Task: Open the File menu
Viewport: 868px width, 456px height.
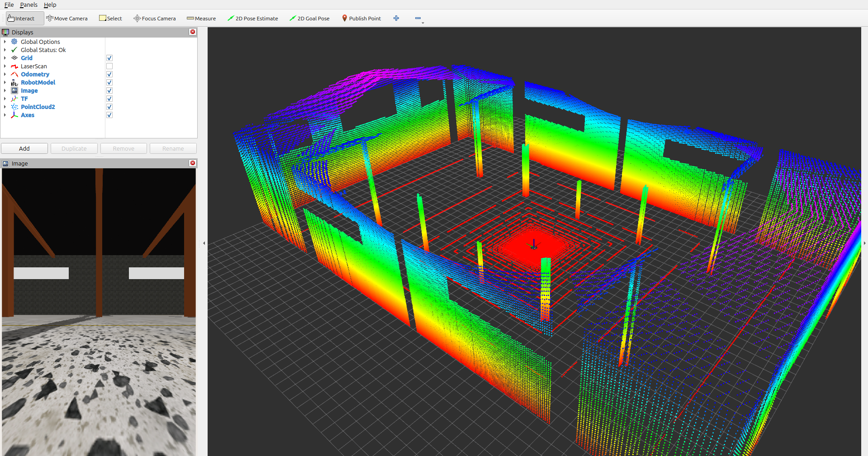Action: click(x=8, y=5)
